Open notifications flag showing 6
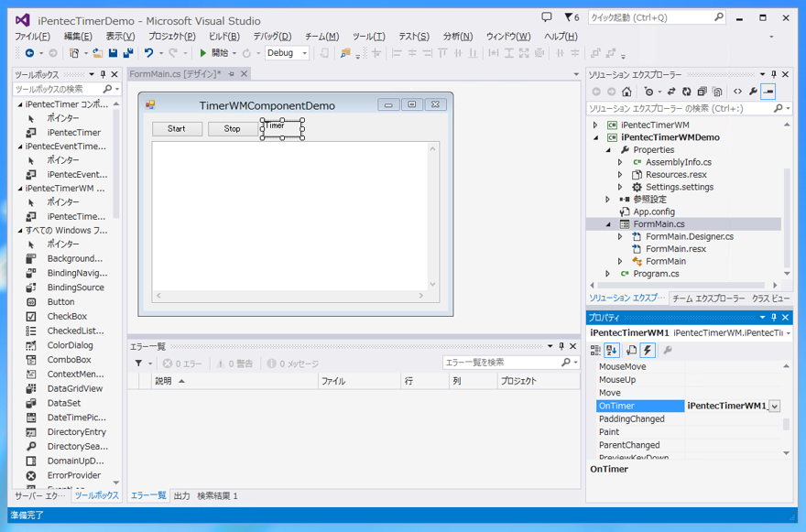This screenshot has height=532, width=806. [x=572, y=17]
